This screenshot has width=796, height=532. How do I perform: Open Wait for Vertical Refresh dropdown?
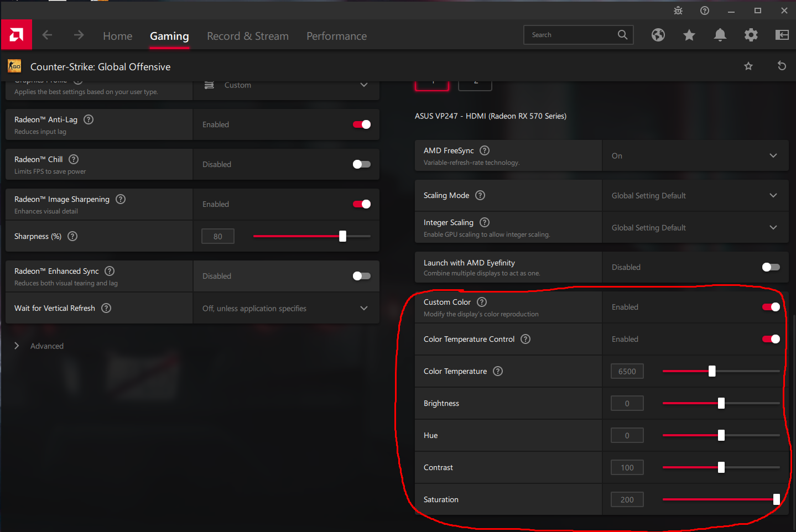286,308
